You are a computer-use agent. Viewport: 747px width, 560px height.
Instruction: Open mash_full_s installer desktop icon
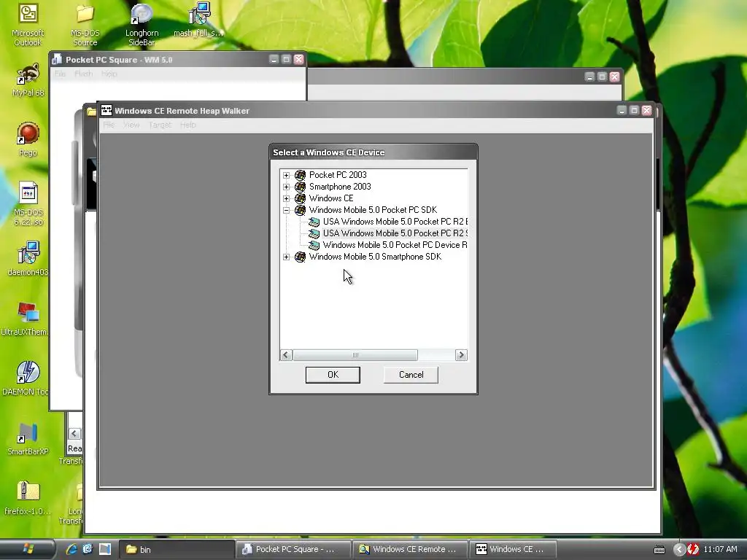click(198, 21)
